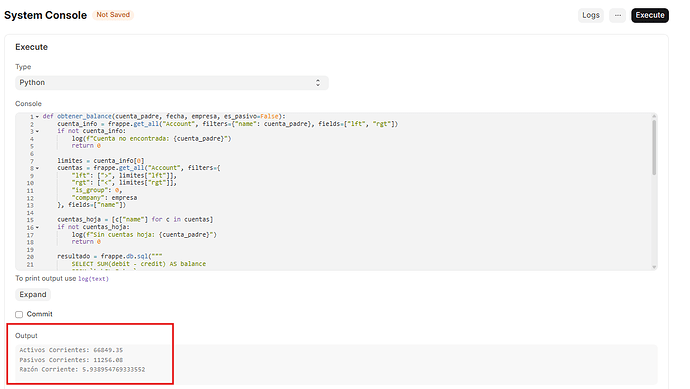This screenshot has height=389, width=690.
Task: Toggle the Commit checkbox
Action: pos(19,314)
